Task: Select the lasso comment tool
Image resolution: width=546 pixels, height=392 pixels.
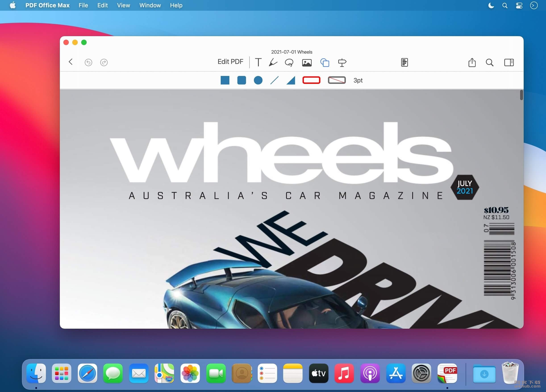Action: coord(289,62)
